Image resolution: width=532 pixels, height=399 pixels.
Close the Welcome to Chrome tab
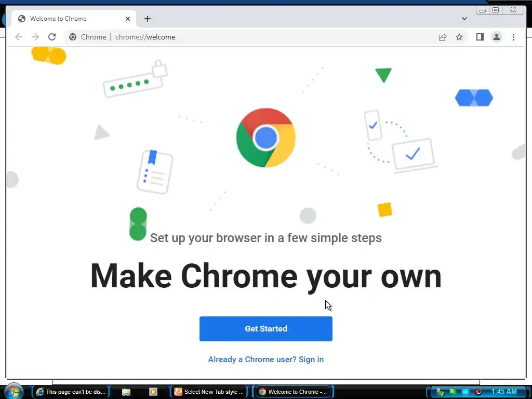pyautogui.click(x=128, y=19)
